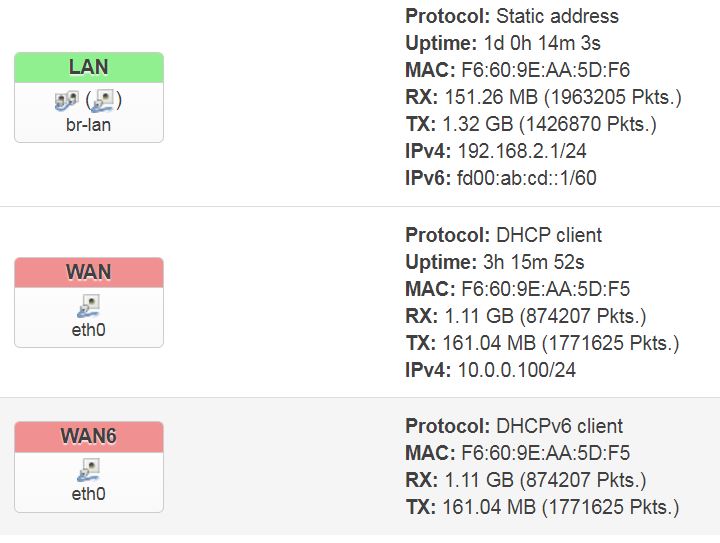
Task: Click the WAN uptime 3h 15m 52s
Action: pos(528,262)
